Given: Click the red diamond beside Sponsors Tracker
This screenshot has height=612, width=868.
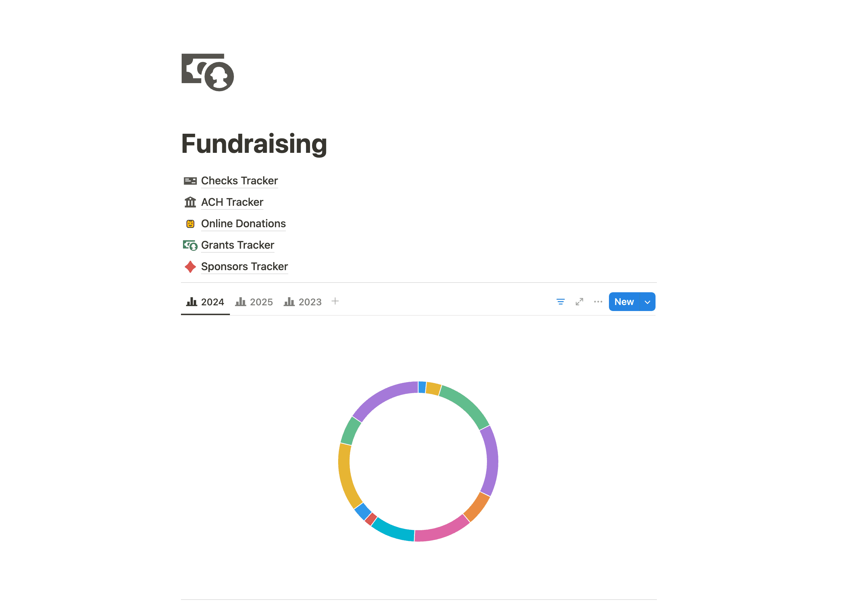Looking at the screenshot, I should pos(191,266).
